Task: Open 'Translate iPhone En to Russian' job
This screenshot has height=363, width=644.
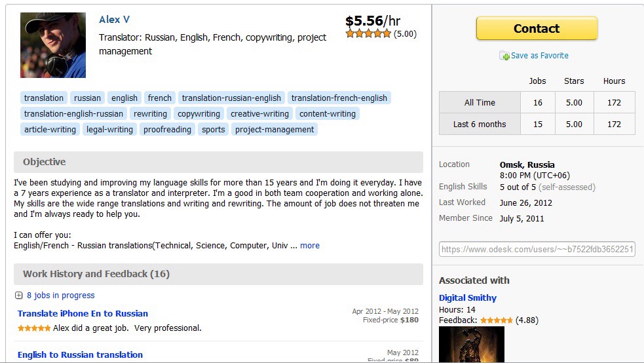Action: click(83, 314)
